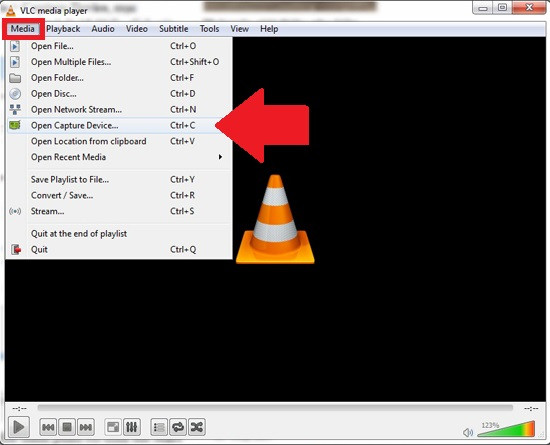This screenshot has width=550, height=445.
Task: Choose Convert / Save... entry
Action: click(119, 195)
